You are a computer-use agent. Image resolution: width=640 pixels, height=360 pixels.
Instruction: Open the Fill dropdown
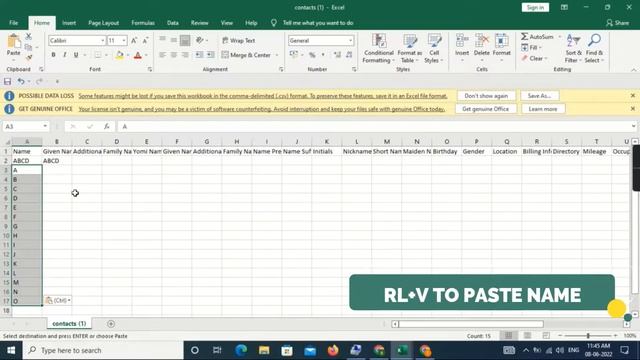pos(531,48)
